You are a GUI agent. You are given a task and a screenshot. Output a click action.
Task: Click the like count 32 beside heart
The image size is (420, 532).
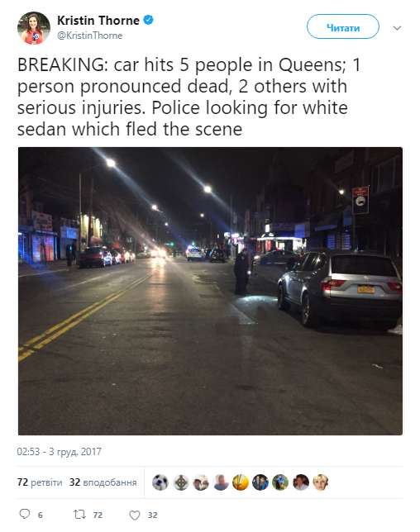[x=152, y=515]
